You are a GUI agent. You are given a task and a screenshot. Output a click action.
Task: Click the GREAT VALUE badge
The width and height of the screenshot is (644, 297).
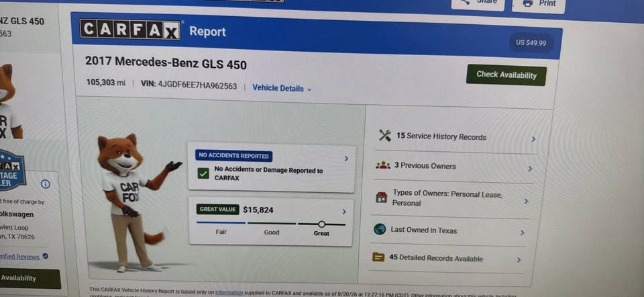tap(217, 209)
